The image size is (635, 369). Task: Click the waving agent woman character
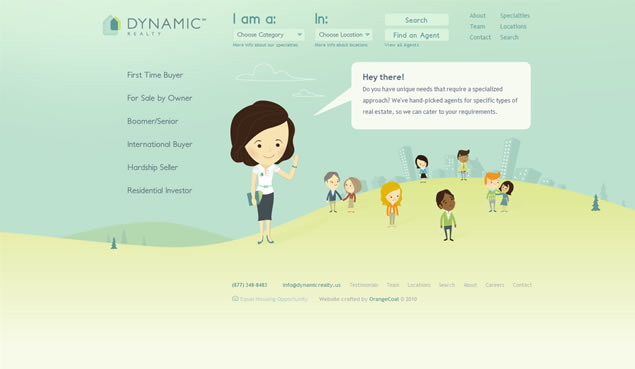tap(264, 172)
